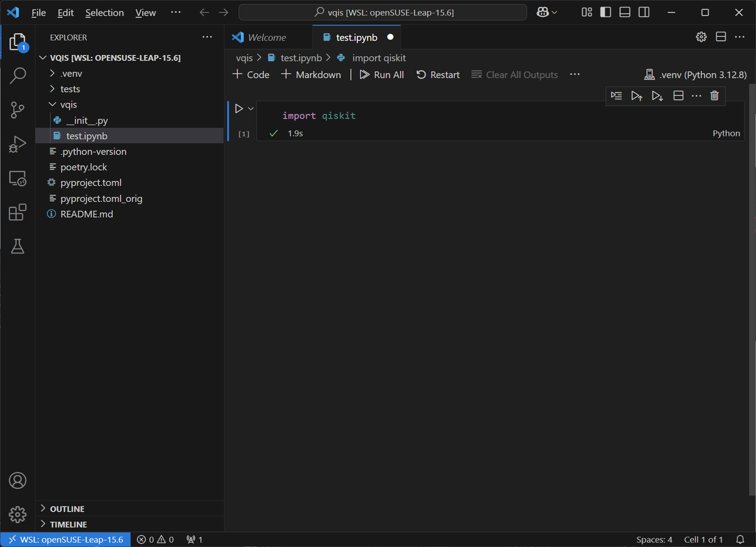The width and height of the screenshot is (756, 547).
Task: Open the Search view
Action: click(x=18, y=76)
